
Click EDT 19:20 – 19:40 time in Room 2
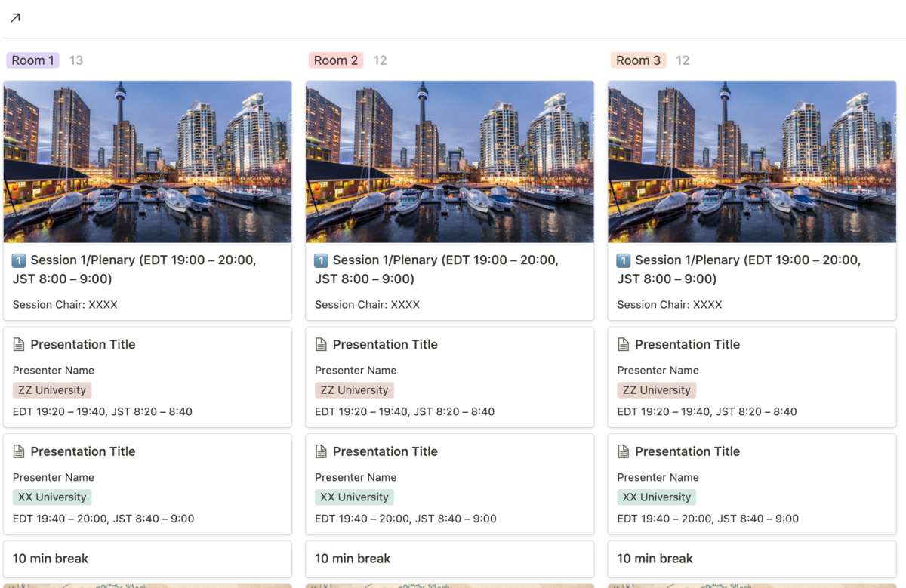pos(405,412)
